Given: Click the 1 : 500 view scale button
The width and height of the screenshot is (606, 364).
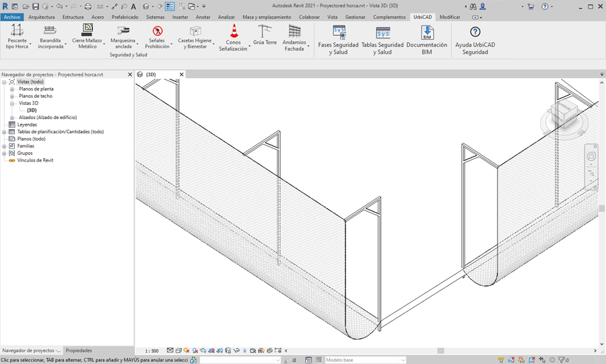Looking at the screenshot, I should [x=152, y=351].
